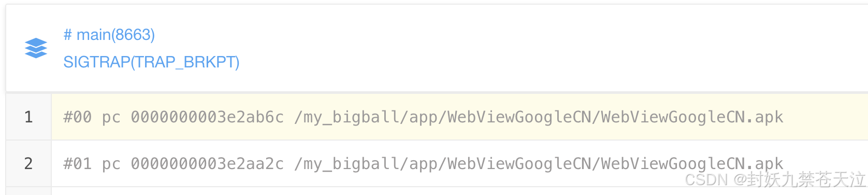Click the SIGTRAP(TRAP_BRKPT) signal label
The image size is (868, 195).
click(151, 62)
